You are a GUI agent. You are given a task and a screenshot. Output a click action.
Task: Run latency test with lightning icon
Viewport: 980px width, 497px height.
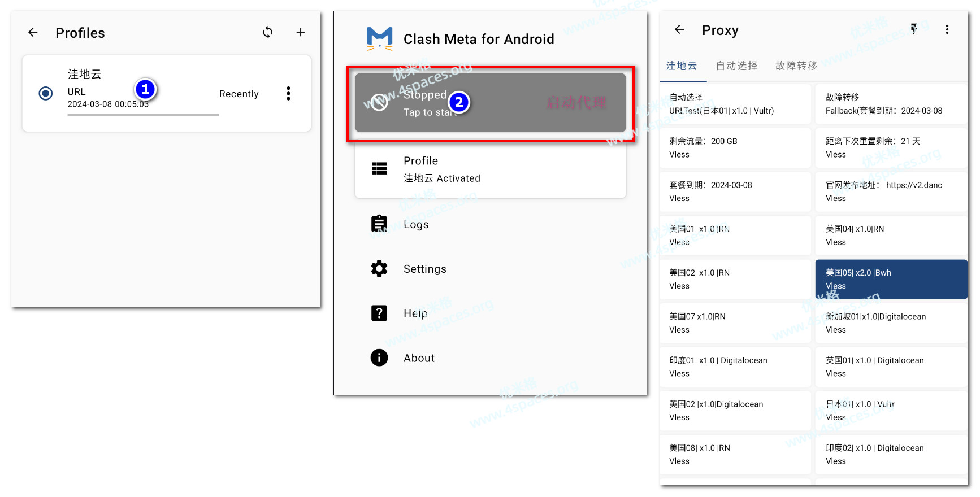point(913,29)
